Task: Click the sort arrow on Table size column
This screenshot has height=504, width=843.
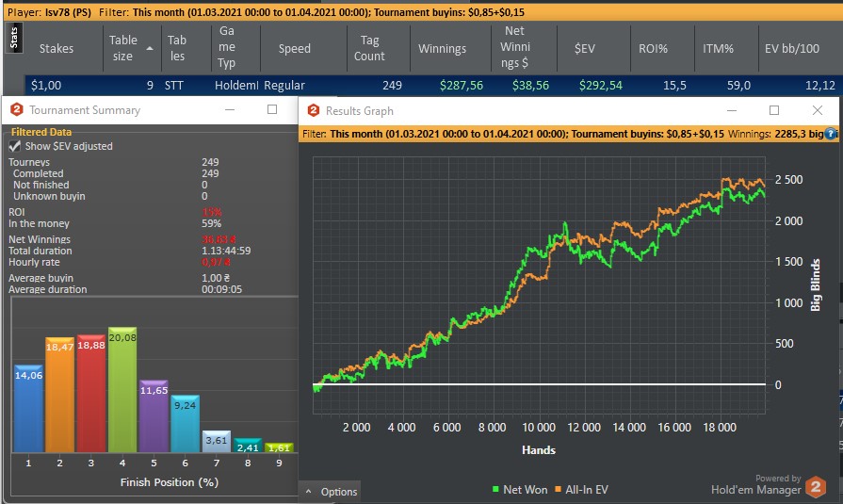Action: [150, 48]
